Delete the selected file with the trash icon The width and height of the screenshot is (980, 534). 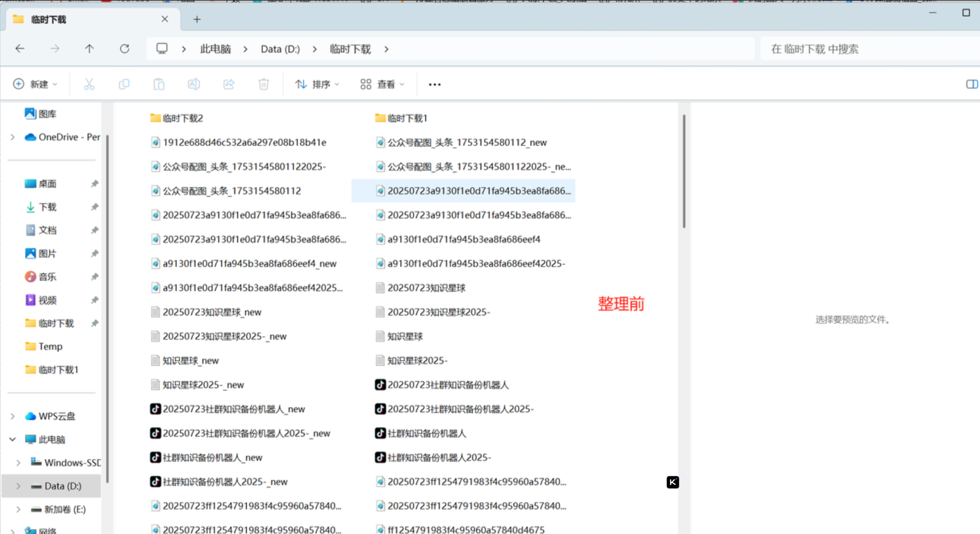(263, 84)
